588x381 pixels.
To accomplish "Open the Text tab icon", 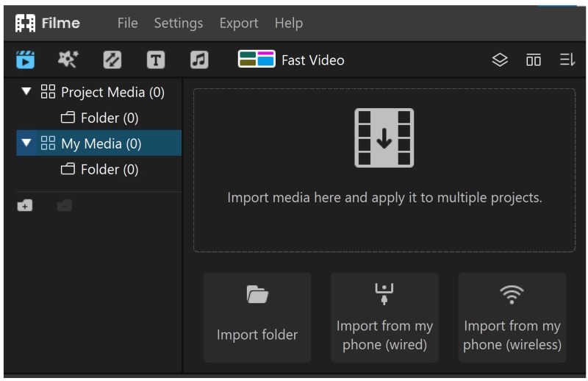I will [156, 60].
